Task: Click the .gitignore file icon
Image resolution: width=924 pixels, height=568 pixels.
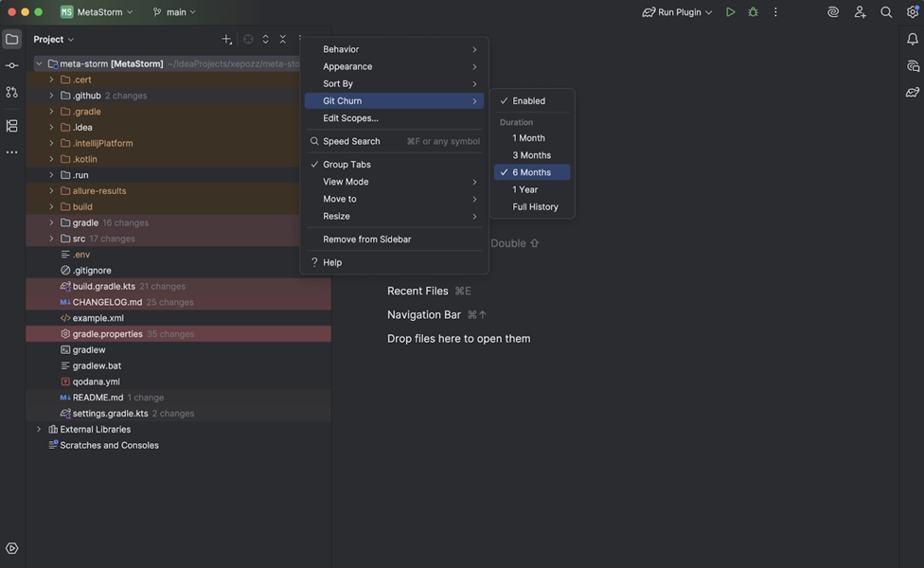Action: [x=65, y=270]
